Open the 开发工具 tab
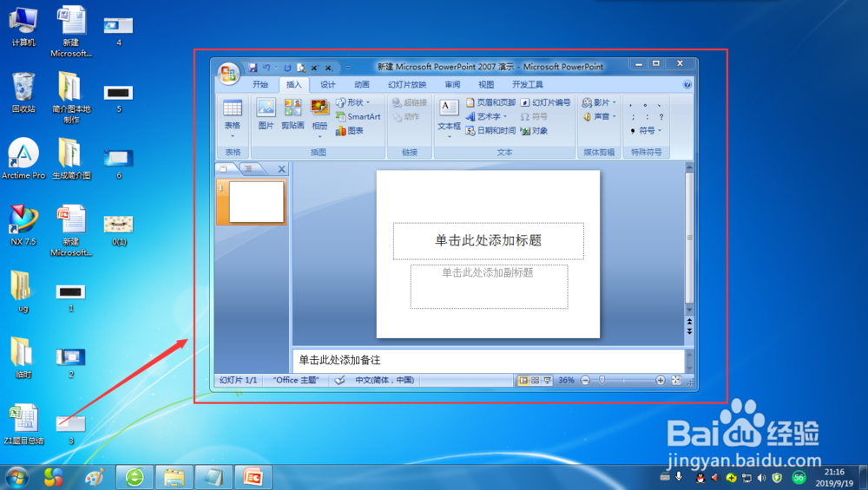868x490 pixels. click(x=528, y=85)
